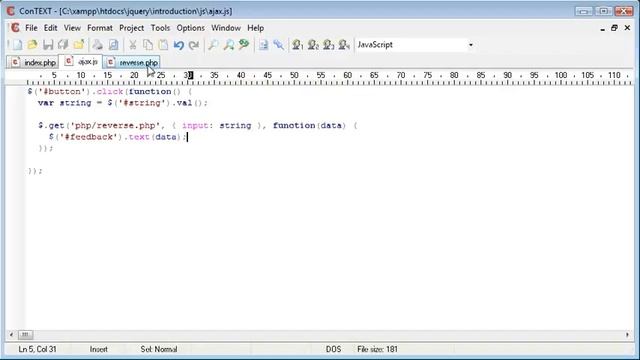This screenshot has height=360, width=640.
Task: Click the horizontal scrollbar right arrow
Action: point(627,335)
